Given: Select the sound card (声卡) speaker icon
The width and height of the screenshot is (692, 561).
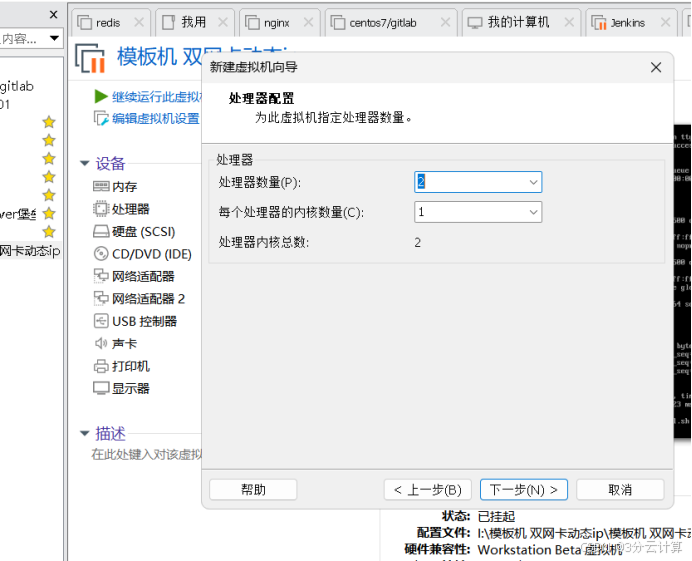Looking at the screenshot, I should [100, 343].
